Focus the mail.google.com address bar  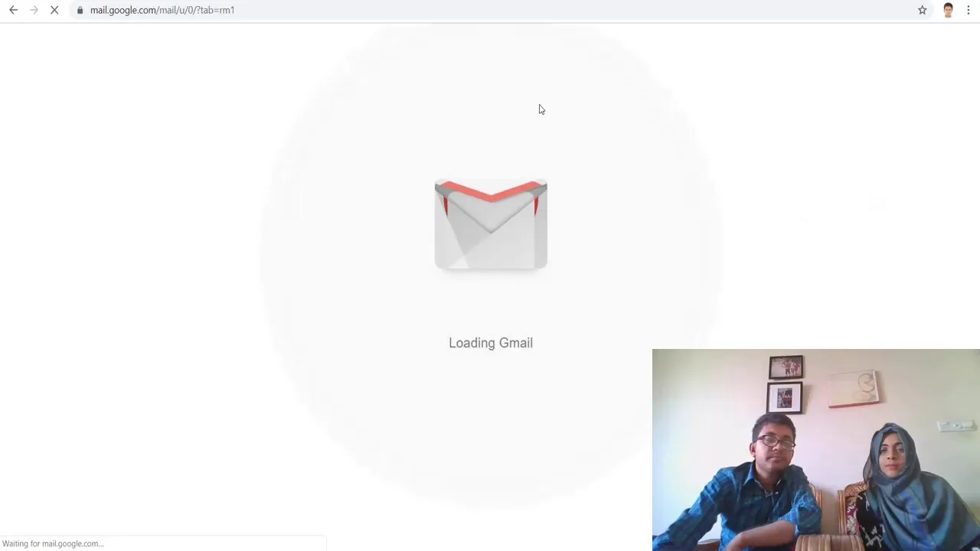(x=490, y=10)
